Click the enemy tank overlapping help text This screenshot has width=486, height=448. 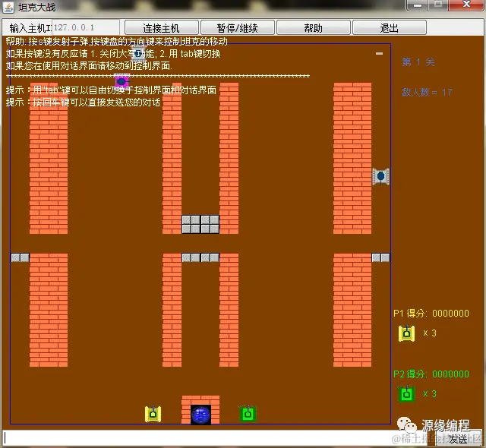138,53
